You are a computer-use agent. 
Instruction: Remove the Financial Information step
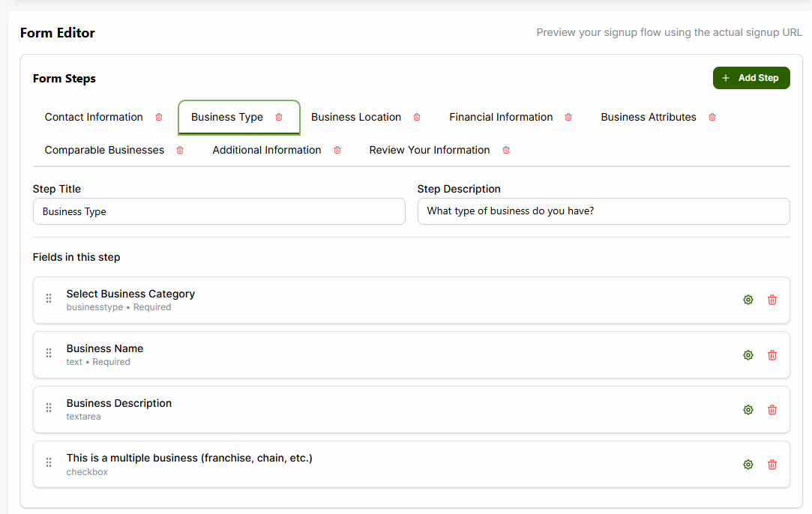click(568, 117)
